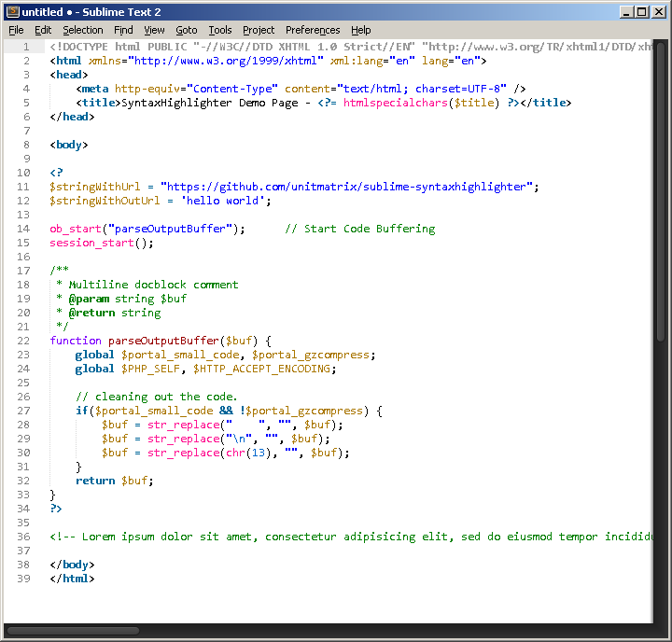Click the $stringWithOutUrl variable
This screenshot has width=672, height=642.
tap(105, 201)
